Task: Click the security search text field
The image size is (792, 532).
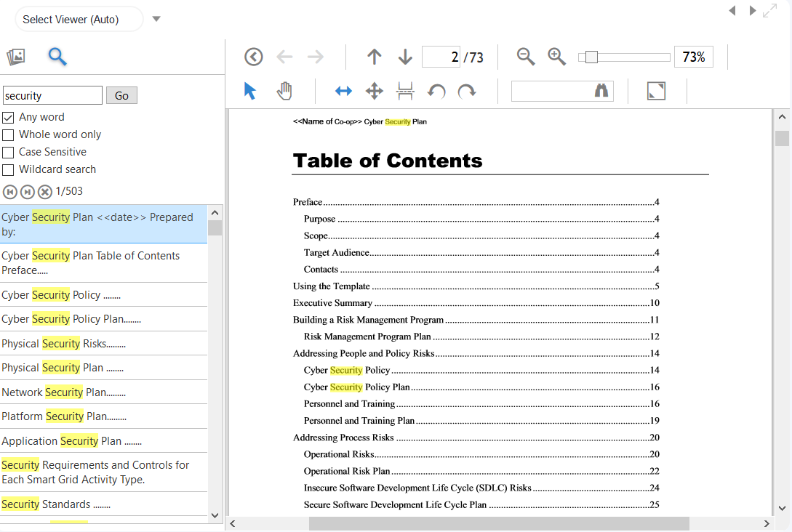Action: click(52, 95)
